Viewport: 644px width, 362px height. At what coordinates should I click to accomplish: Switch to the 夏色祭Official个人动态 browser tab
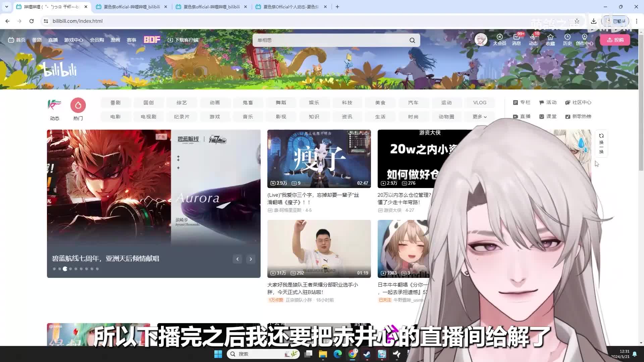289,6
